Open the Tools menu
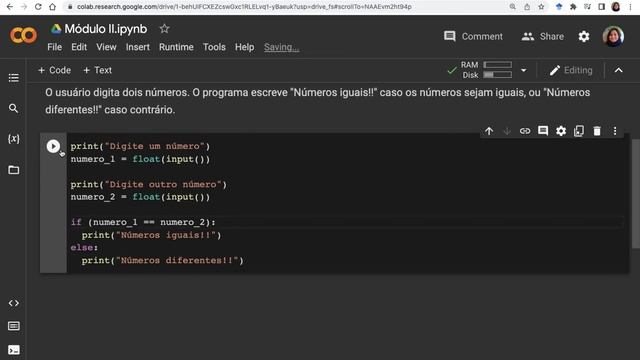This screenshot has height=360, width=640. tap(214, 47)
